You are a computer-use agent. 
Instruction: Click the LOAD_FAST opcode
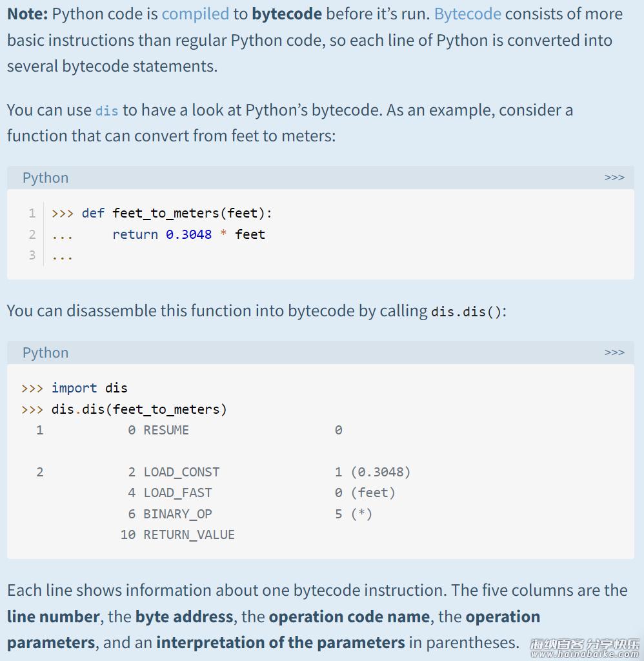[177, 493]
